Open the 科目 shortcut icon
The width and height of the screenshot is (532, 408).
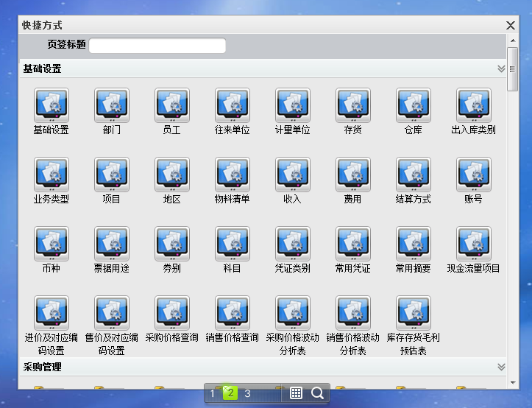pyautogui.click(x=233, y=244)
